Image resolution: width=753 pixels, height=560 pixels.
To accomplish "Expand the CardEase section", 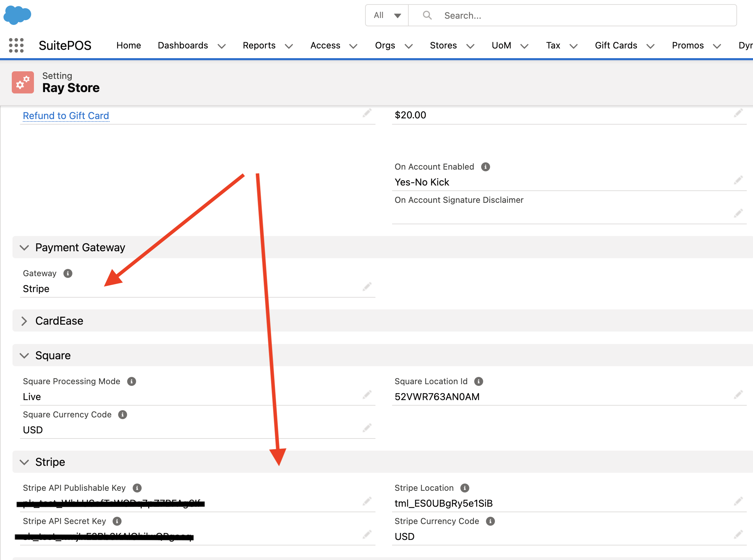I will (24, 321).
